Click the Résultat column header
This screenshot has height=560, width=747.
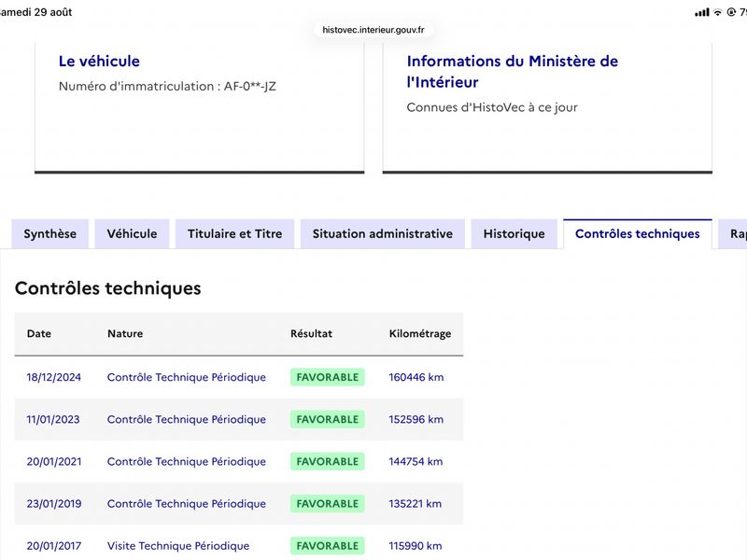(x=311, y=333)
